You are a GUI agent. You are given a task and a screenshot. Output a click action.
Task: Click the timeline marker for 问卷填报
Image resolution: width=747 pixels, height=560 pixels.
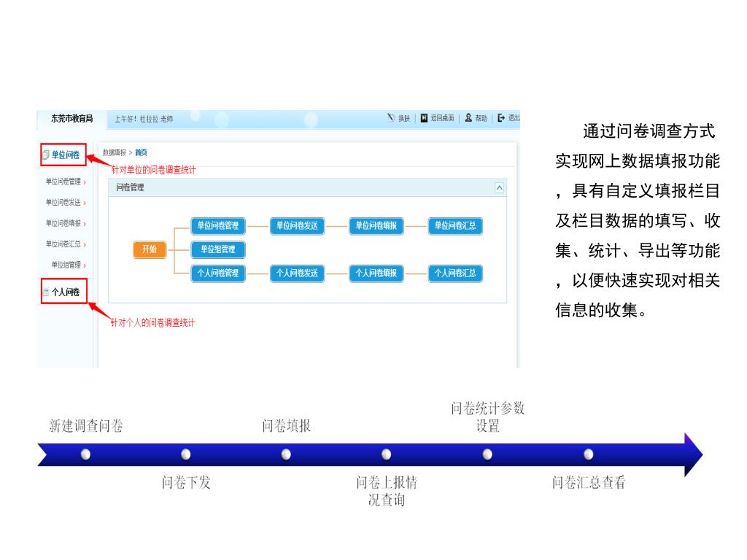pyautogui.click(x=286, y=454)
